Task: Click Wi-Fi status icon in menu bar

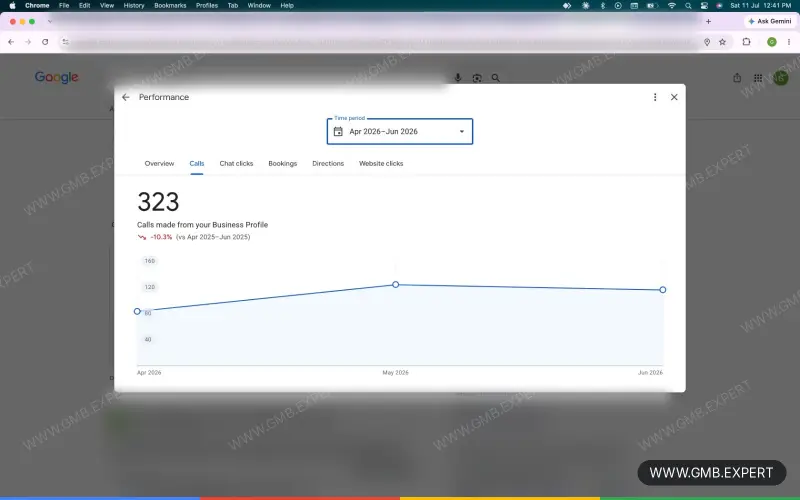Action: (671, 6)
